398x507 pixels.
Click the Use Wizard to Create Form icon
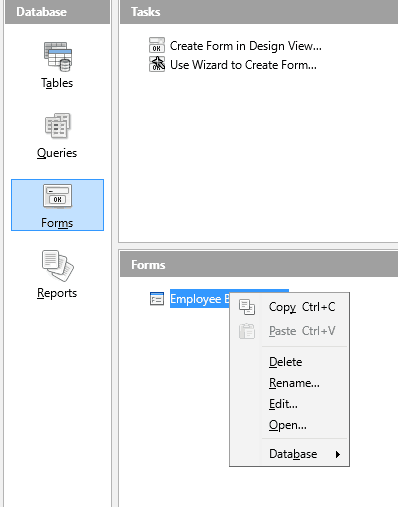(157, 64)
